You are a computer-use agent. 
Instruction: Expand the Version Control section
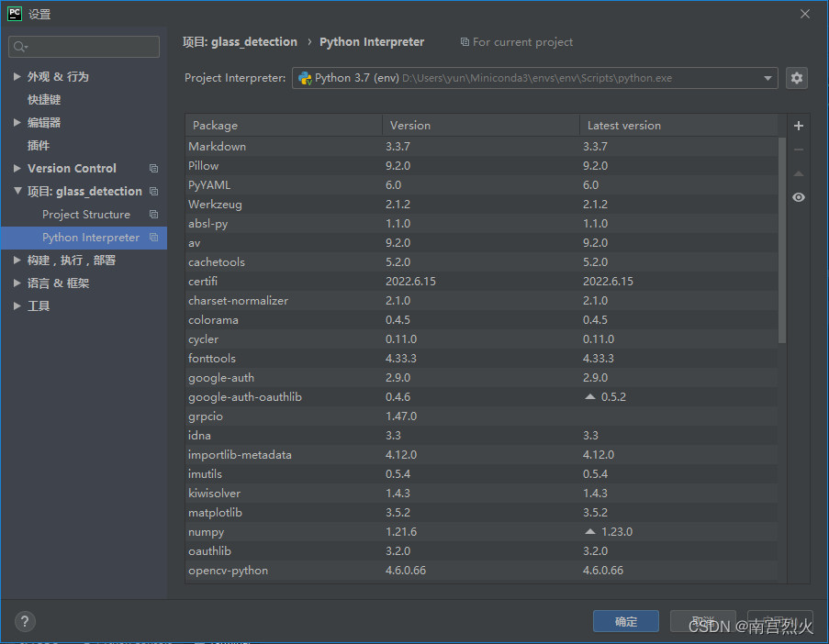click(17, 169)
